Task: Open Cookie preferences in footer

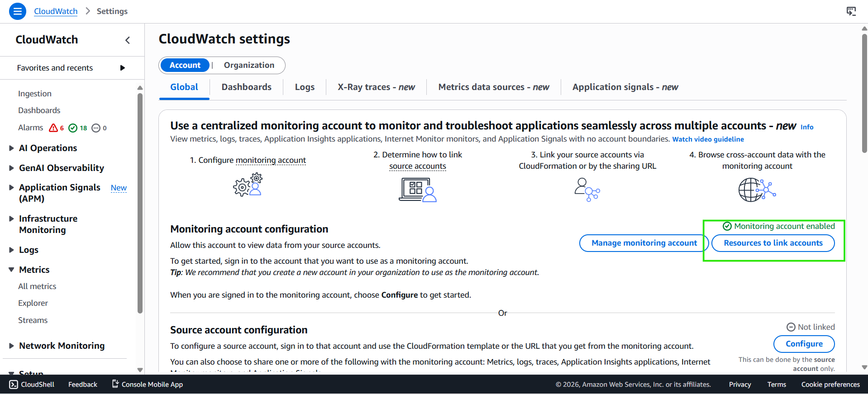Action: coord(830,385)
